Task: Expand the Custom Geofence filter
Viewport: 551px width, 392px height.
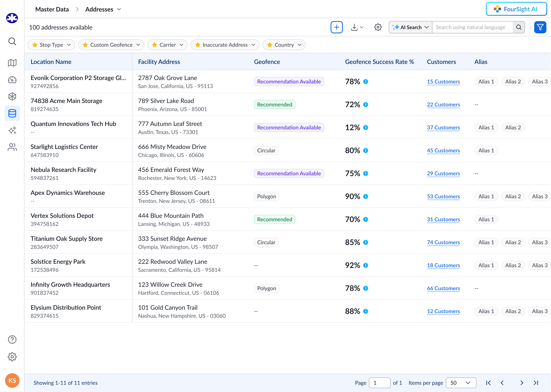Action: 111,45
